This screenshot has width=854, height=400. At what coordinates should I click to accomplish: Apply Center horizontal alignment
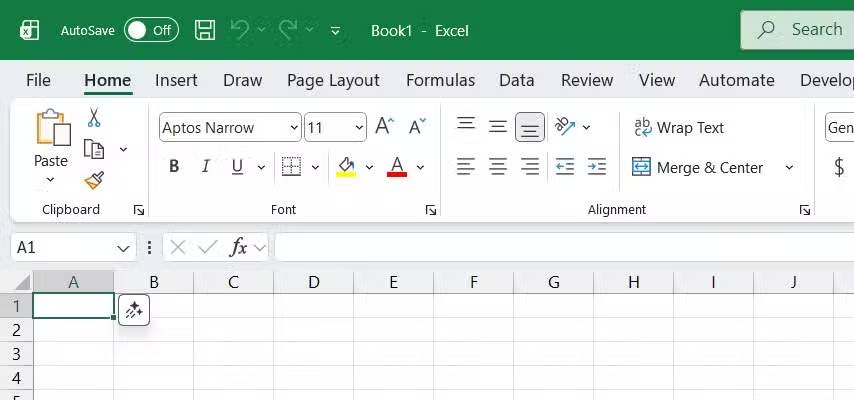click(x=498, y=167)
